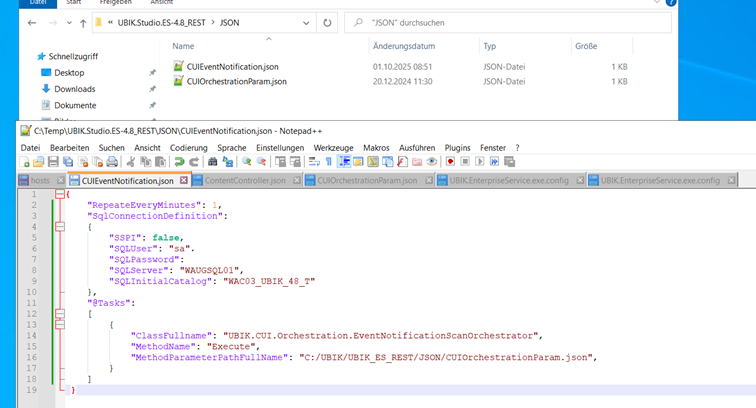This screenshot has height=408, width=756.
Task: Select Downloads in the Schnellzugriff list
Action: [x=75, y=89]
